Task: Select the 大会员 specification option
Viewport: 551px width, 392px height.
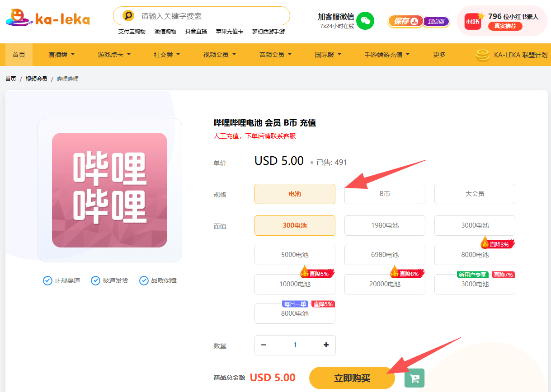Action: (x=475, y=194)
